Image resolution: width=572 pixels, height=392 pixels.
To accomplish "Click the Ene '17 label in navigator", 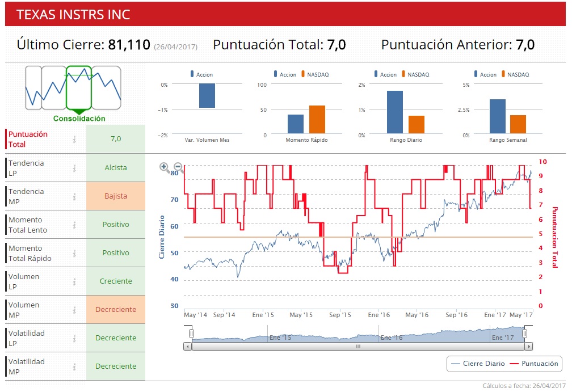I will 503,338.
